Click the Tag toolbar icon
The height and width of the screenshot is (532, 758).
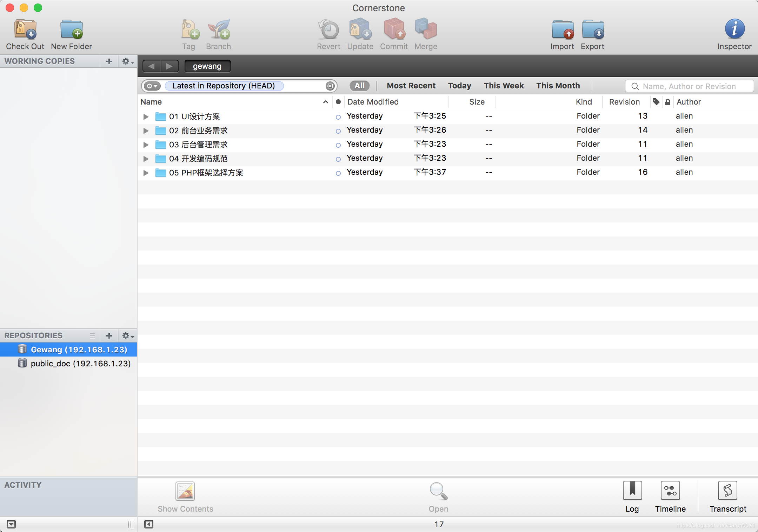tap(190, 29)
